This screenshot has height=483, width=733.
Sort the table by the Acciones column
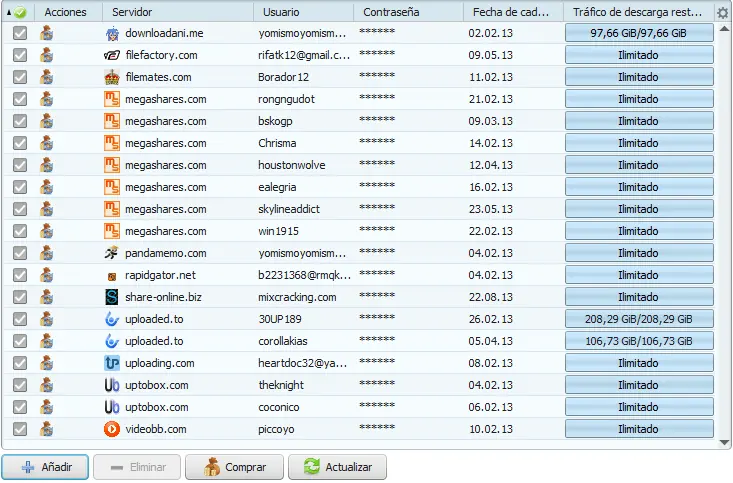point(68,12)
